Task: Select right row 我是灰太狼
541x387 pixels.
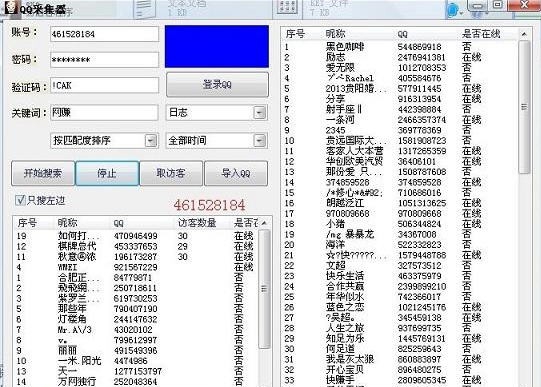Action: click(400, 359)
